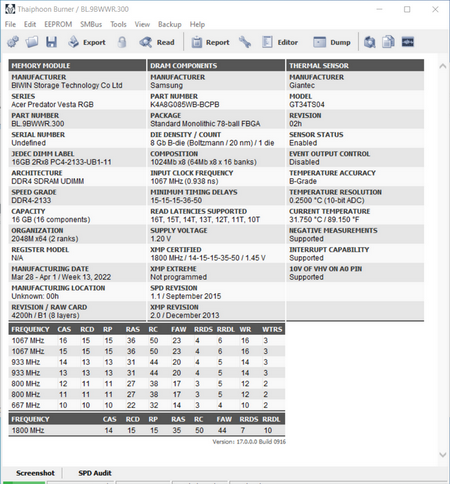
Task: Click Read to read SPD
Action: click(157, 42)
